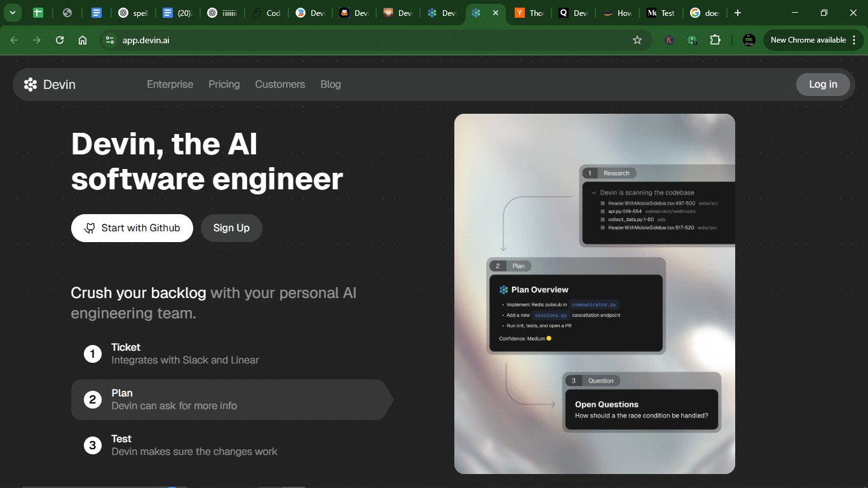
Task: View site information beside the URL
Action: (x=110, y=40)
